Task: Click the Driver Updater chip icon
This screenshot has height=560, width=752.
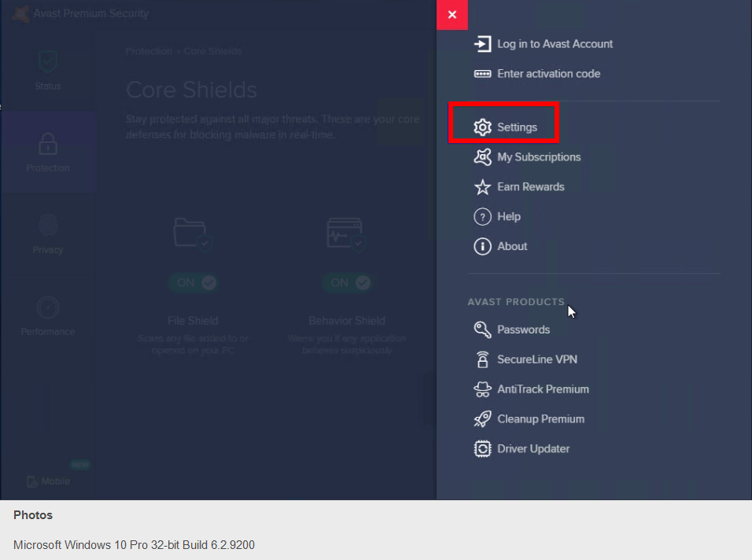Action: [x=482, y=449]
